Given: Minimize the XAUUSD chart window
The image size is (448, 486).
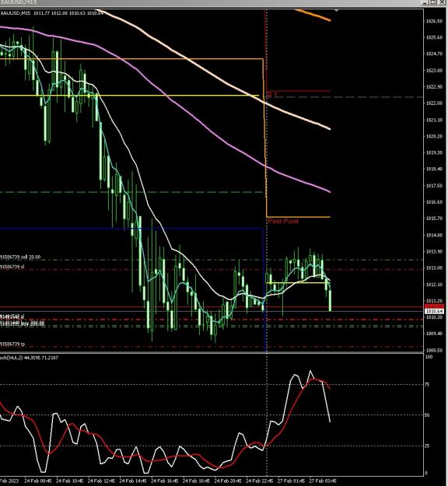Looking at the screenshot, I should coord(425,2).
